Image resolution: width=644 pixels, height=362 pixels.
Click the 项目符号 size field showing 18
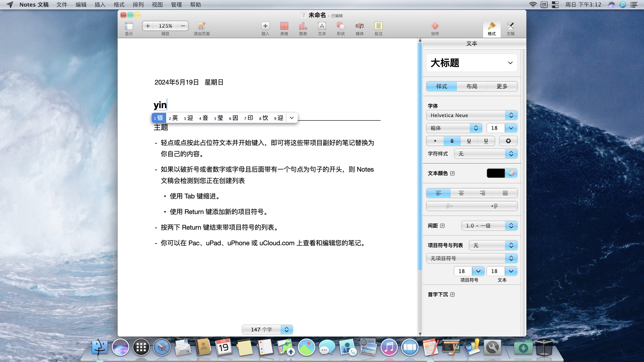point(463,271)
